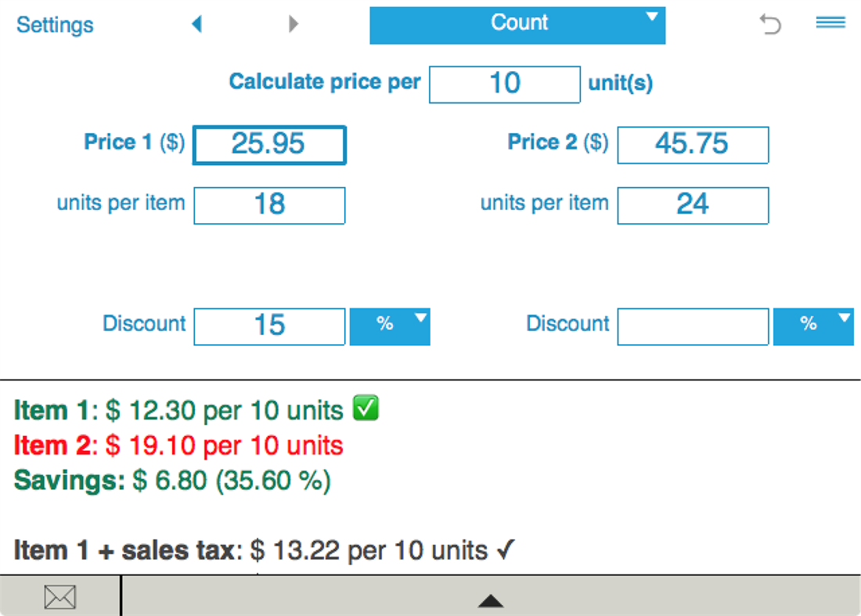Select the left navigation arrow

pyautogui.click(x=197, y=24)
